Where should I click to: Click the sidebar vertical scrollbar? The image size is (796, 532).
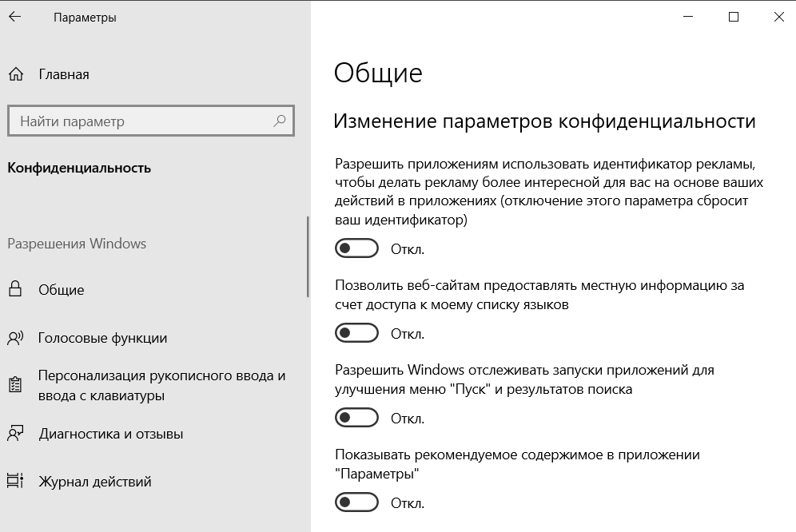[308, 257]
